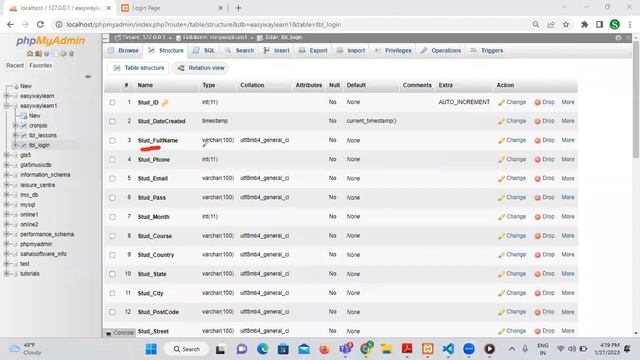Screen dimensions: 640x360
Task: Click pencil Change icon for Stud_ID
Action: point(502,102)
